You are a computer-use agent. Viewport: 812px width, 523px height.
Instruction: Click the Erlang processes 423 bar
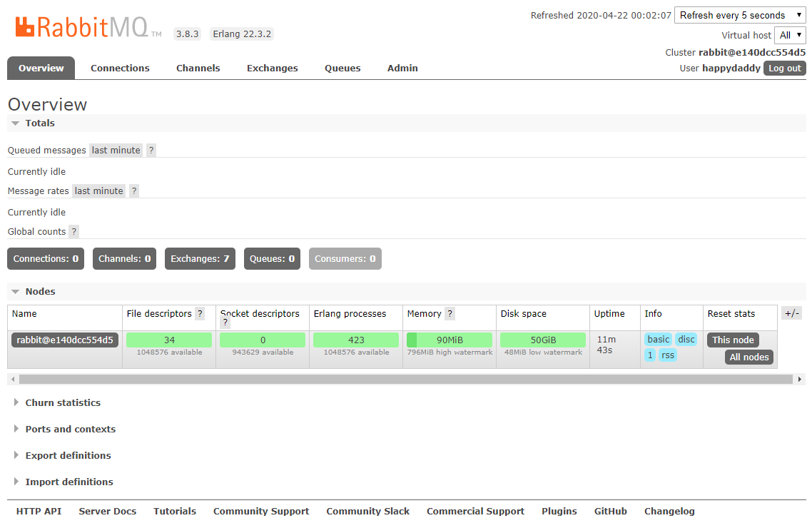[356, 340]
